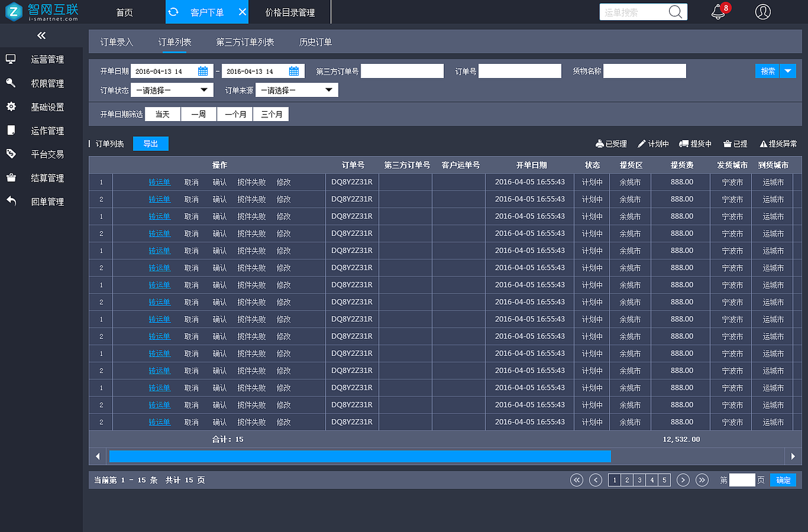
Task: Open the 历史订单 tab
Action: pos(316,42)
